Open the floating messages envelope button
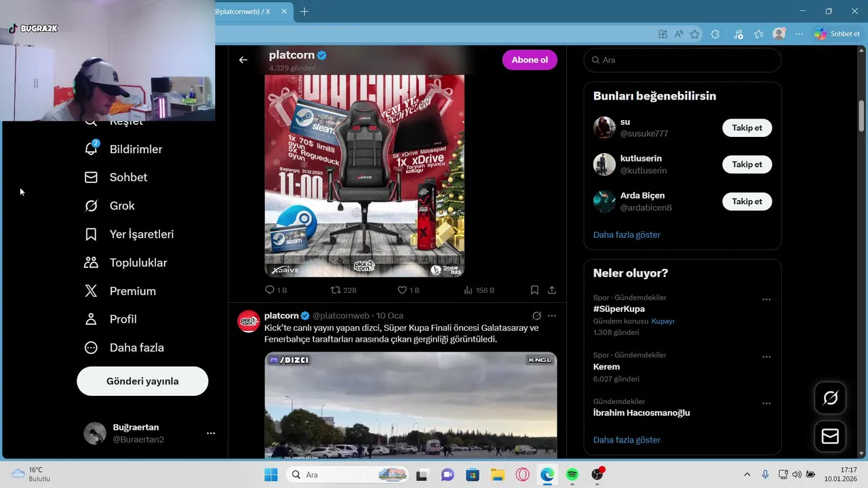 coord(830,436)
